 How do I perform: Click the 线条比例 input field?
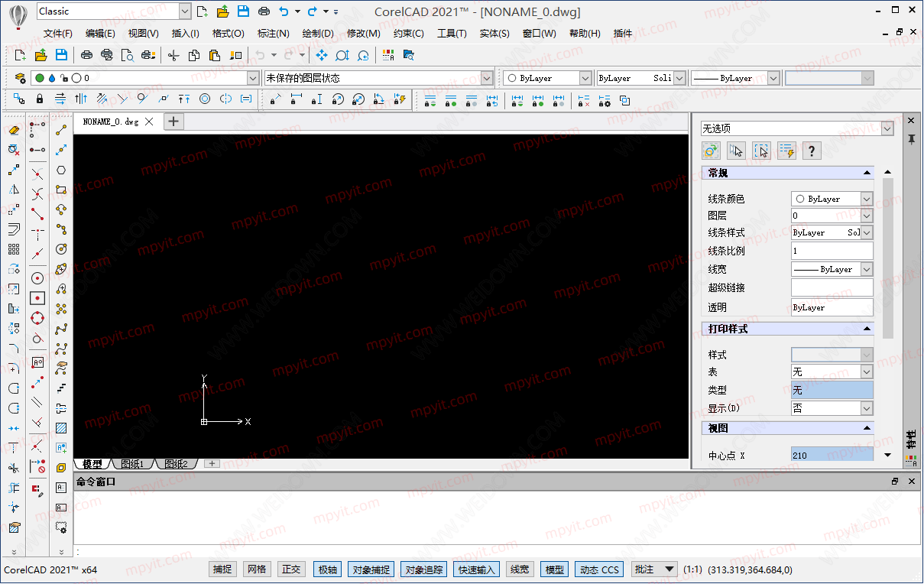pos(832,251)
